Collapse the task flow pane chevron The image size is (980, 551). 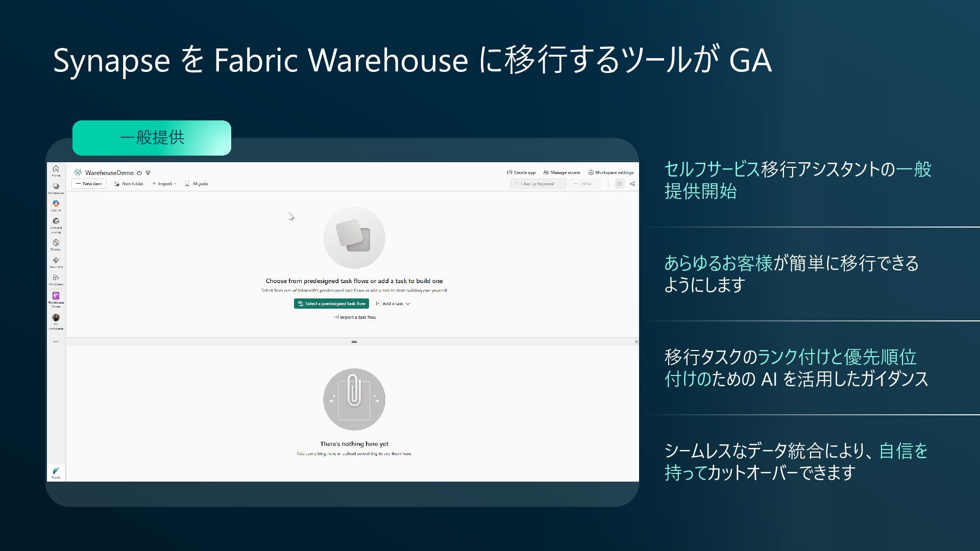click(636, 342)
